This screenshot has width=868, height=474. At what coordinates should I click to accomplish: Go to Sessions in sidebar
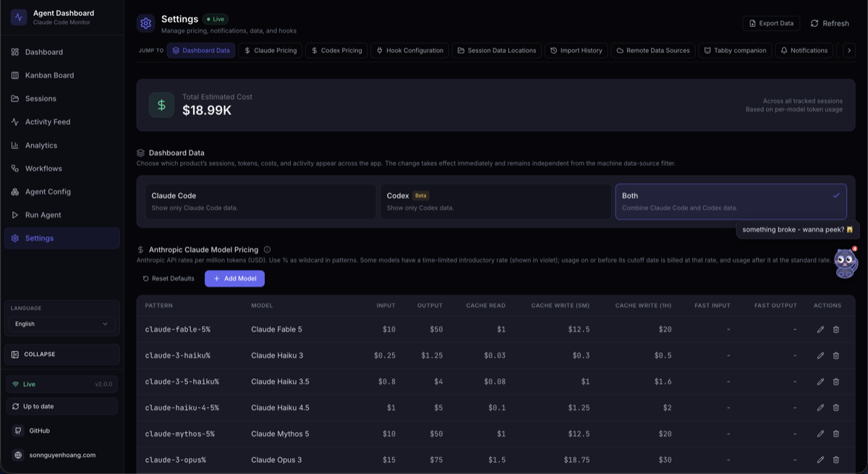pos(61,98)
